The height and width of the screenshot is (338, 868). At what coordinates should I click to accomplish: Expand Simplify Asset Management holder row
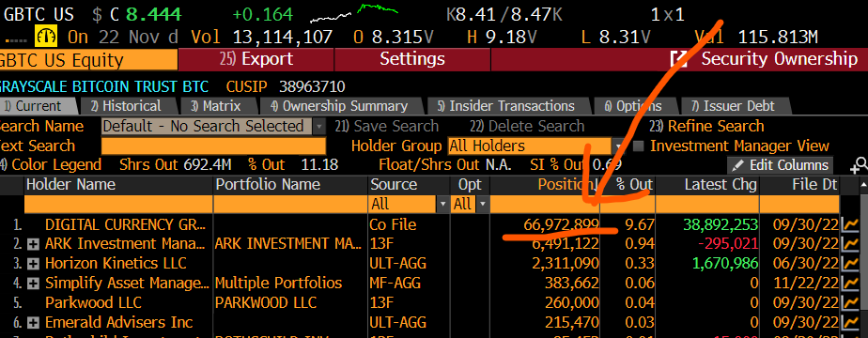coord(33,284)
